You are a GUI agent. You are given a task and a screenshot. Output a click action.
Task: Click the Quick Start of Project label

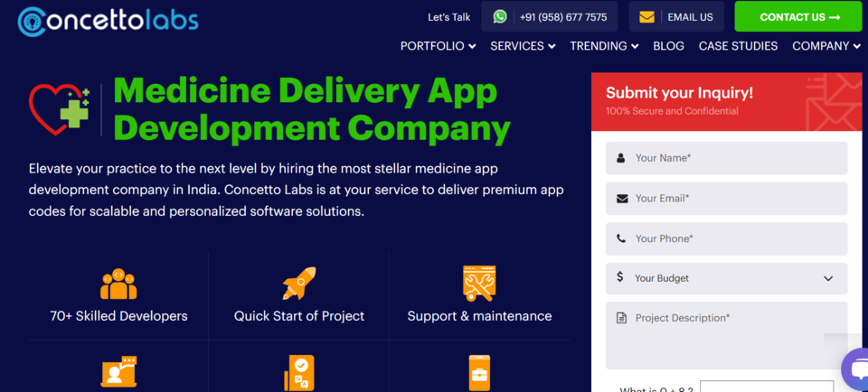[x=299, y=316]
